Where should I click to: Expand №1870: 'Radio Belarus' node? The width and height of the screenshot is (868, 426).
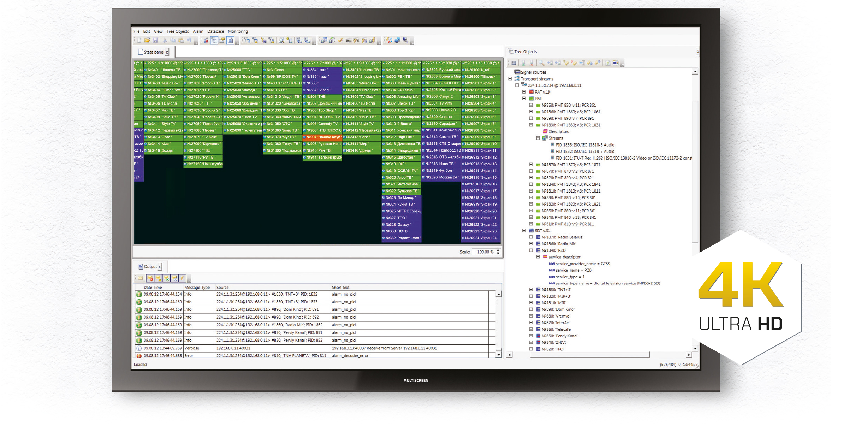531,237
